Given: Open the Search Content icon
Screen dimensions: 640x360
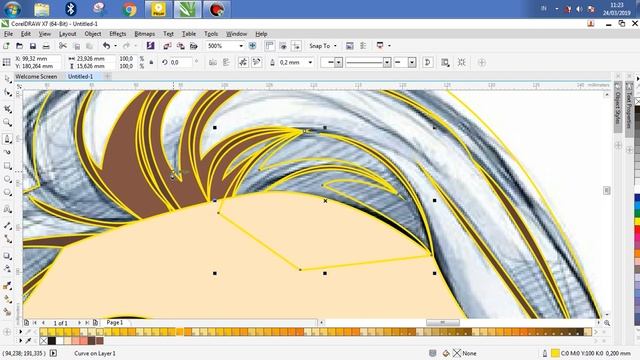Looking at the screenshot, I should tap(150, 46).
